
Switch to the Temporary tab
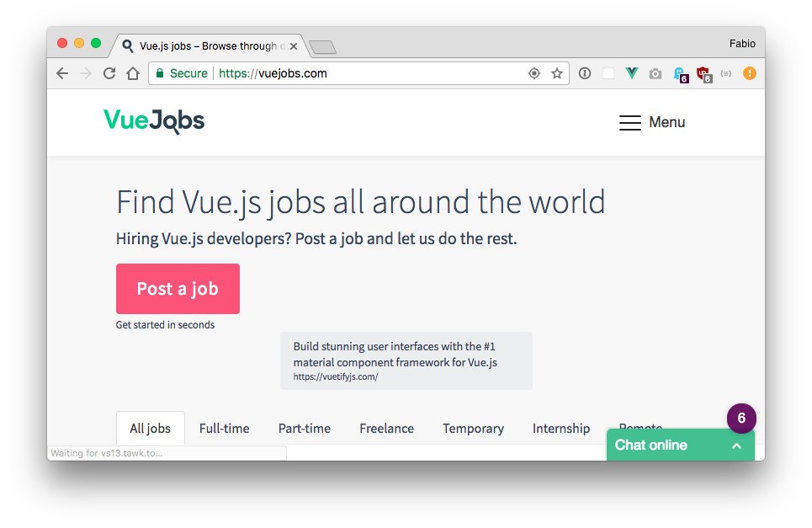[474, 429]
